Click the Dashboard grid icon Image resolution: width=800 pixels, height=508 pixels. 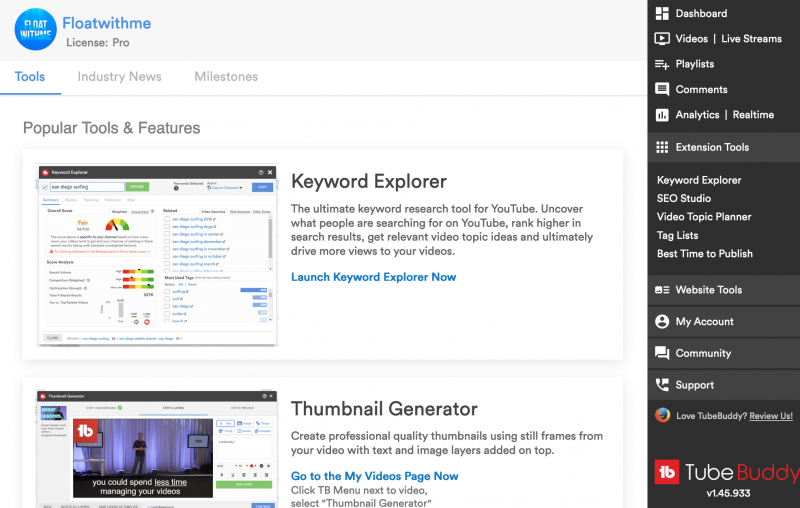(x=662, y=14)
